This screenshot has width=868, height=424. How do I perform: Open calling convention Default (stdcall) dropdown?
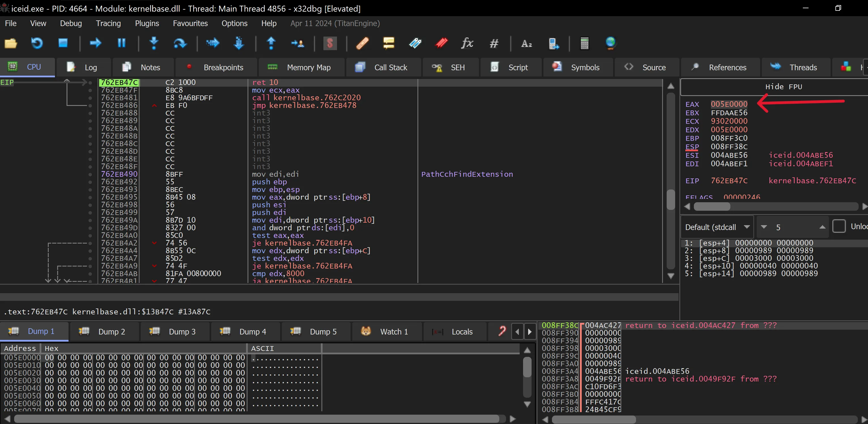point(717,227)
